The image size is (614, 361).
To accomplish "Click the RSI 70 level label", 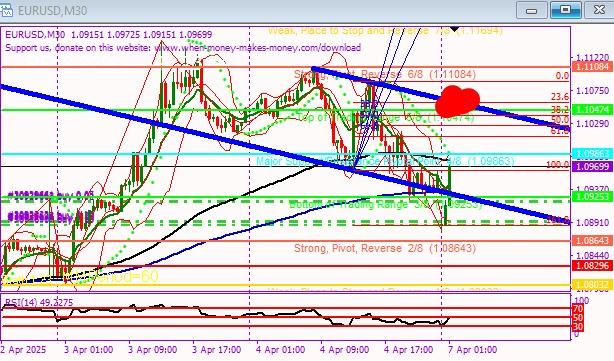I will (x=578, y=309).
